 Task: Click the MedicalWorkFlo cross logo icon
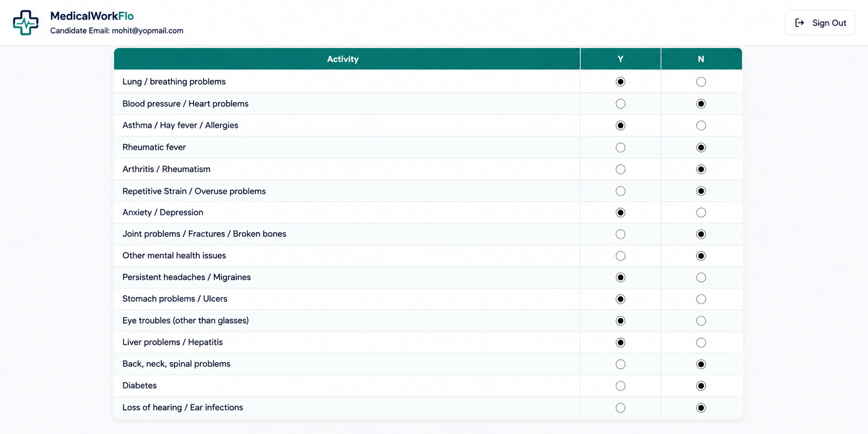coord(25,23)
